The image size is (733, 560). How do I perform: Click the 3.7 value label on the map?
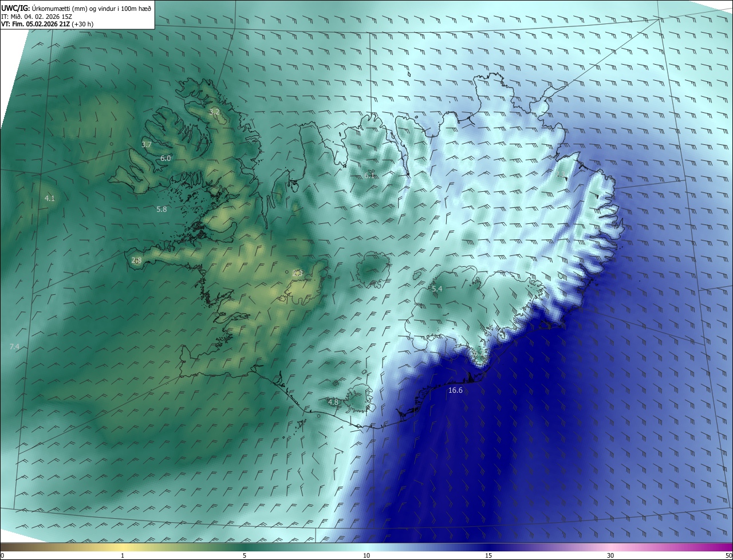(147, 145)
